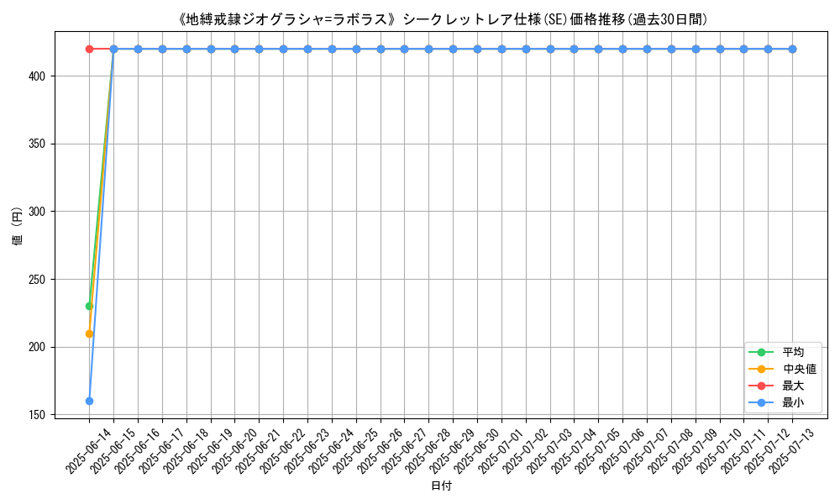Click the y-axis tick value 350
Screen dimensions: 840x504
pos(36,144)
